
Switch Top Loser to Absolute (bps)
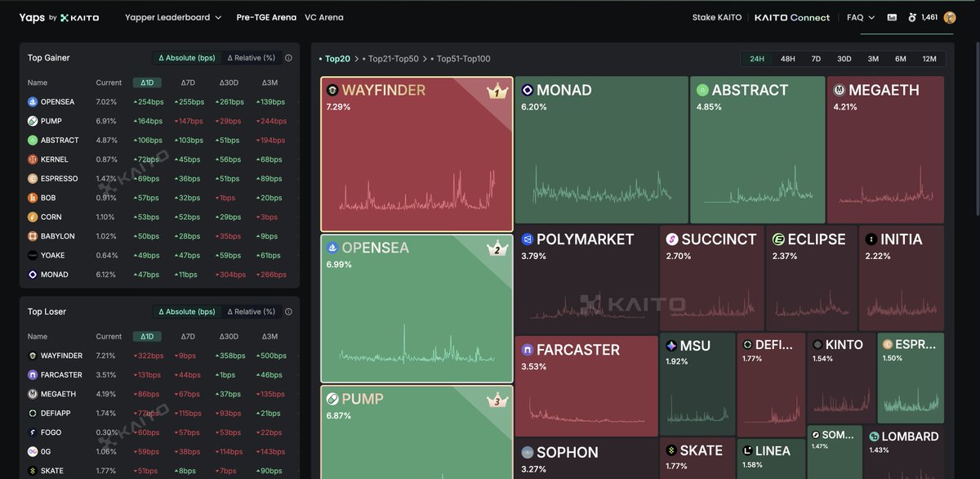(187, 311)
